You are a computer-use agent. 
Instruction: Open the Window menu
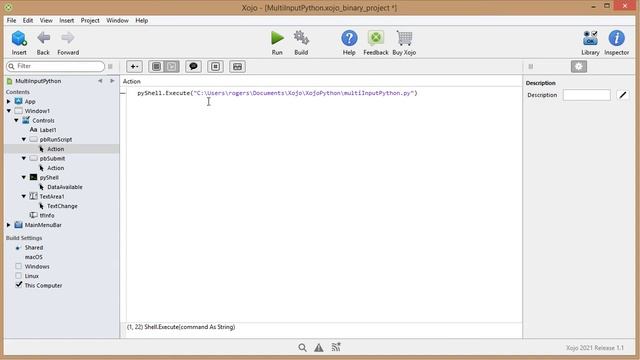(117, 20)
